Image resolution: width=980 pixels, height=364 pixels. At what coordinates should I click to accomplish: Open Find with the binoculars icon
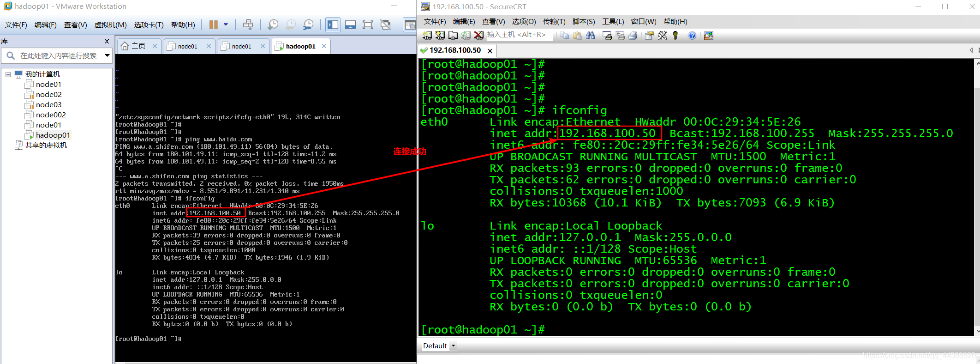click(x=590, y=35)
